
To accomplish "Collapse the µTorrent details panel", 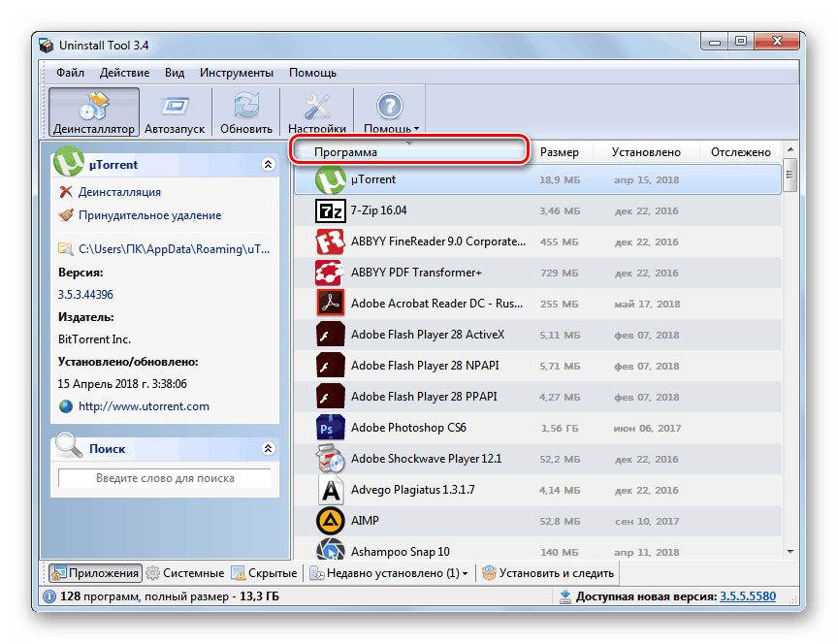I will point(268,164).
